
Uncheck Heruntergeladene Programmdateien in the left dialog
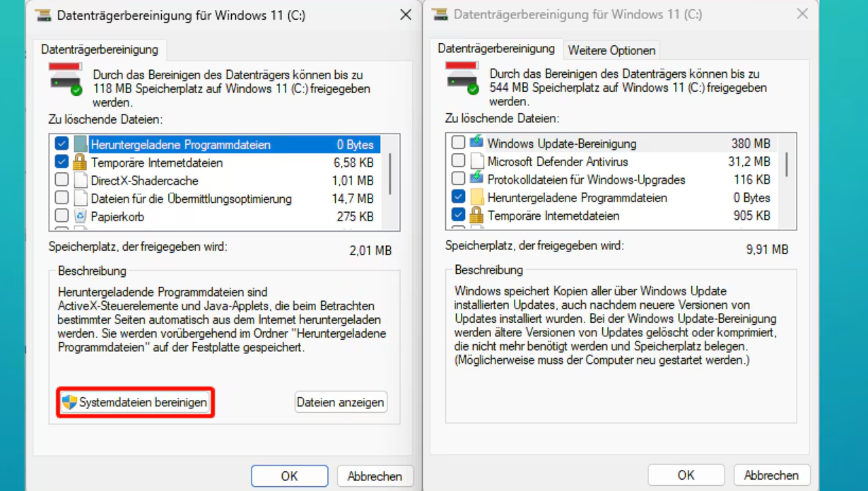click(x=61, y=144)
